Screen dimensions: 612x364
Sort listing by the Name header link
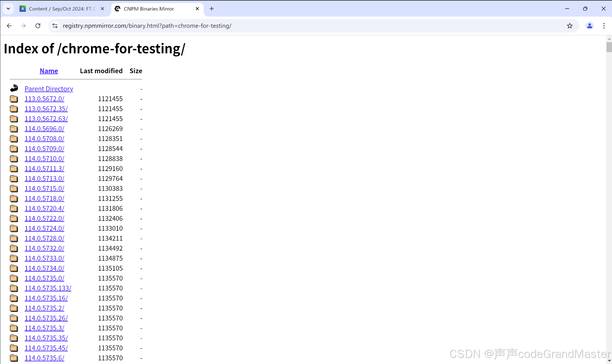click(49, 71)
